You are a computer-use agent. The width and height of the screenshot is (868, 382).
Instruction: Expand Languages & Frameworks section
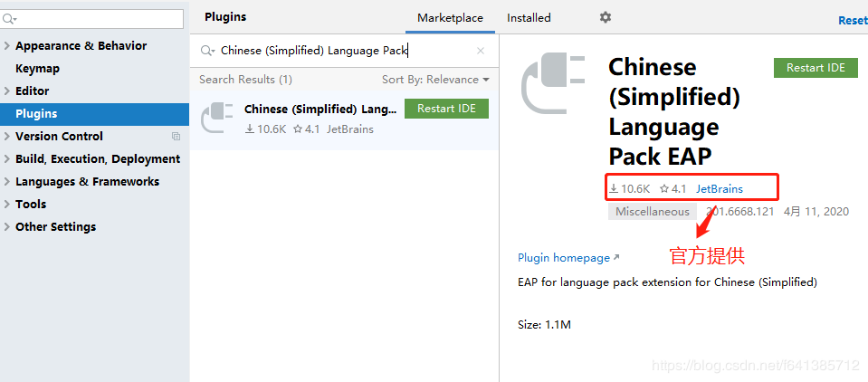coord(6,182)
